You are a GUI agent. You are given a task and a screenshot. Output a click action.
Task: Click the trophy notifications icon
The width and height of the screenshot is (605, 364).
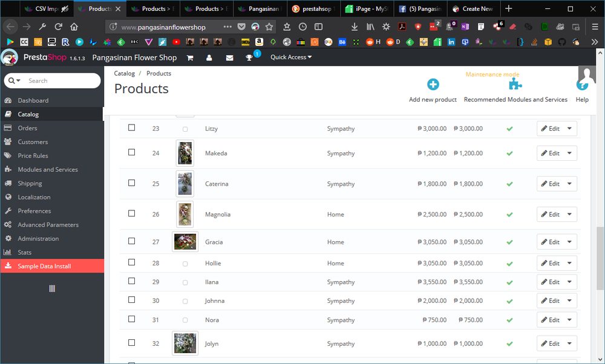[x=249, y=57]
